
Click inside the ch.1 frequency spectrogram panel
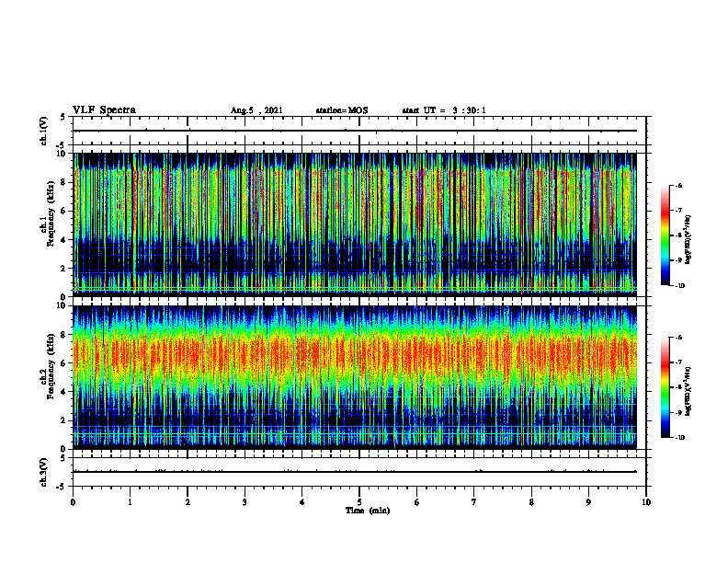click(x=355, y=224)
